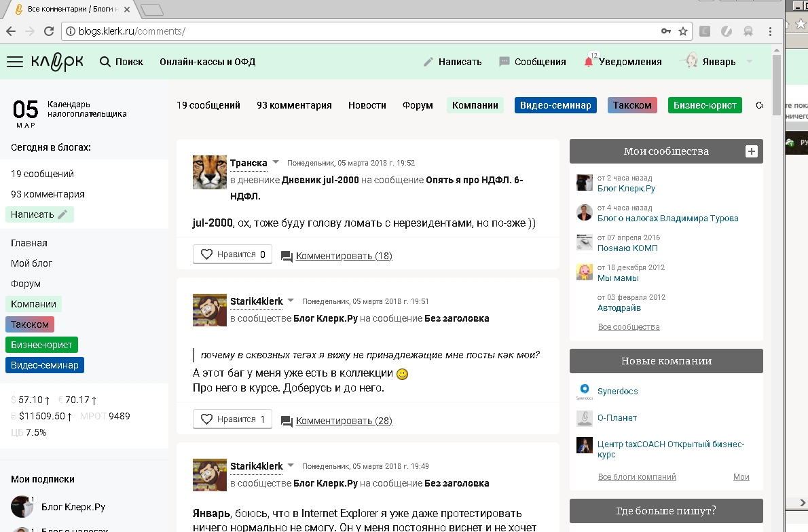This screenshot has height=532, width=808.
Task: Open the green Бизнес-юрист top button
Action: coord(704,105)
